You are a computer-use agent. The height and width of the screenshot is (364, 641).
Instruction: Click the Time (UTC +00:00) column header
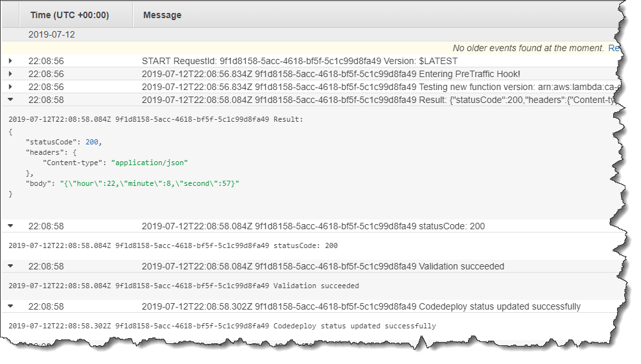click(x=69, y=15)
